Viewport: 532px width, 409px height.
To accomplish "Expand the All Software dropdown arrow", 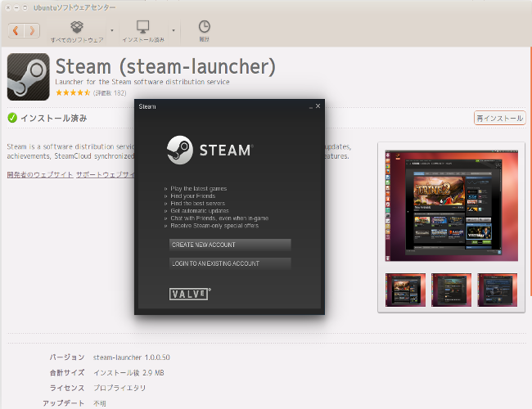I will coord(112,30).
